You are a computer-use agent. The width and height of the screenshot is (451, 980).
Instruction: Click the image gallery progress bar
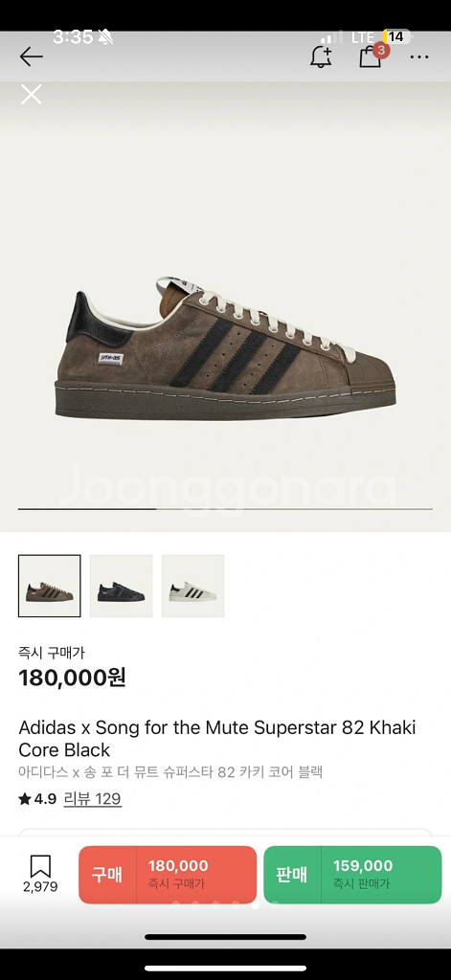(225, 509)
